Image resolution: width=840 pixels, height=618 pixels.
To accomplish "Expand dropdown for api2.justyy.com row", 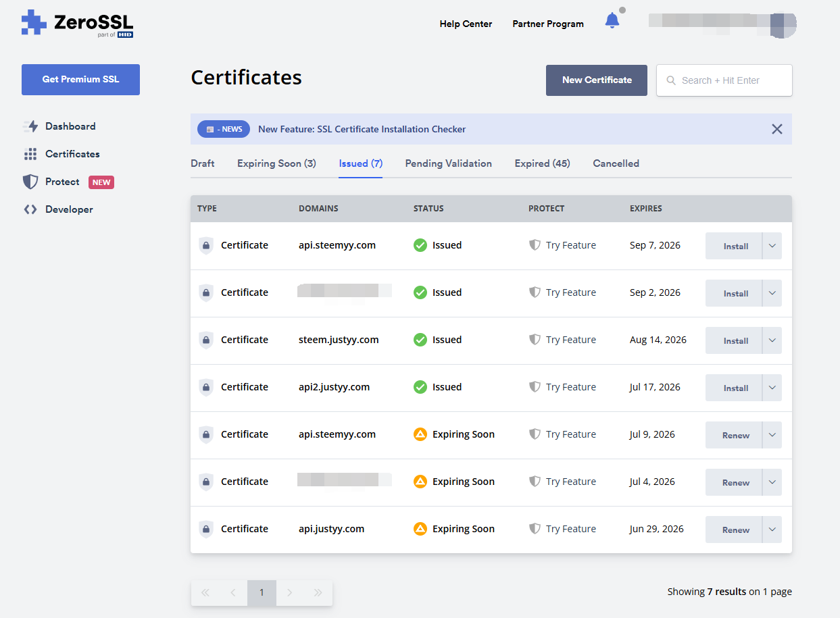I will pos(772,388).
